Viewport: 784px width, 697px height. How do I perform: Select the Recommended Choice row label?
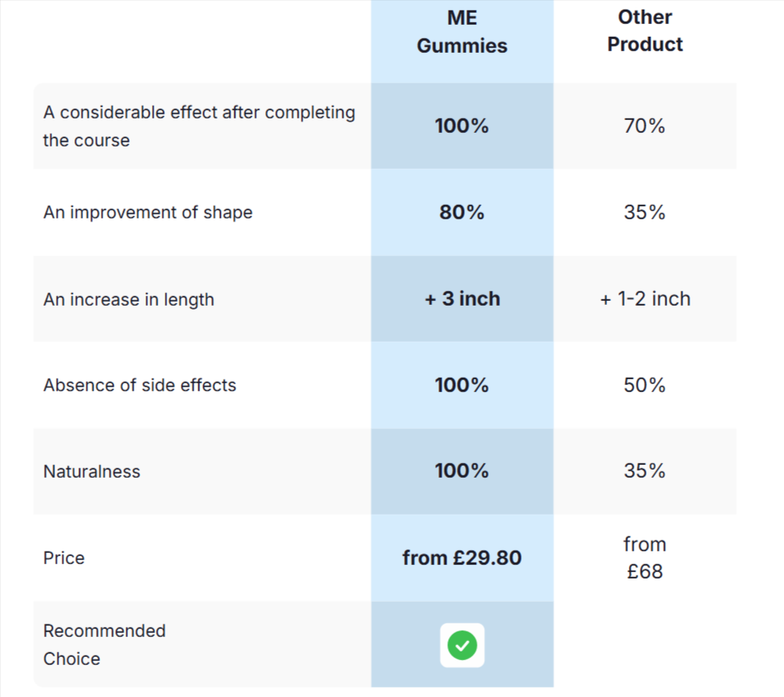tap(105, 644)
